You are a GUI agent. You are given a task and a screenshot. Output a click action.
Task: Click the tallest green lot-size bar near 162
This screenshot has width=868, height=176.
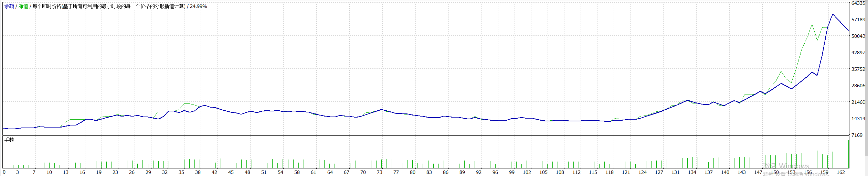[x=838, y=153]
